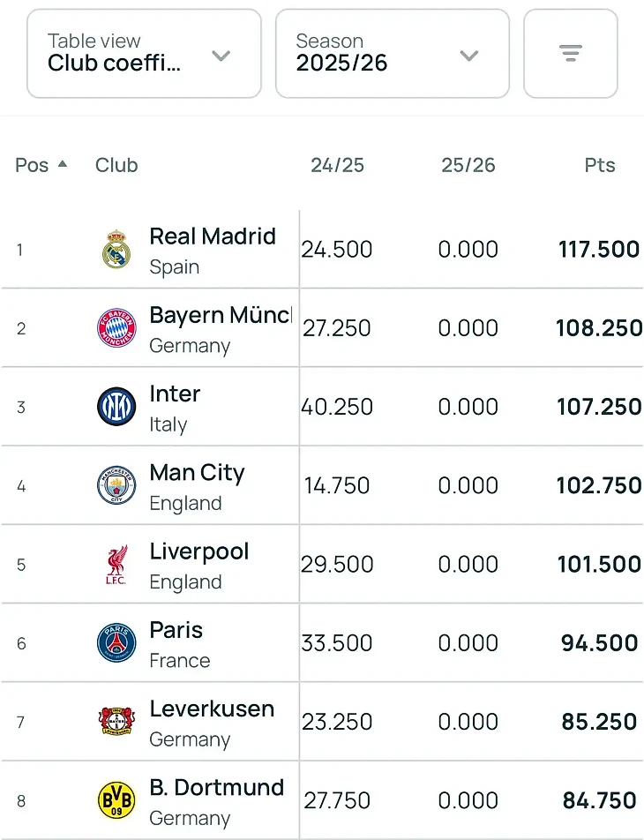Expand the Season 2025/26 selector
This screenshot has width=644, height=840.
(x=392, y=54)
